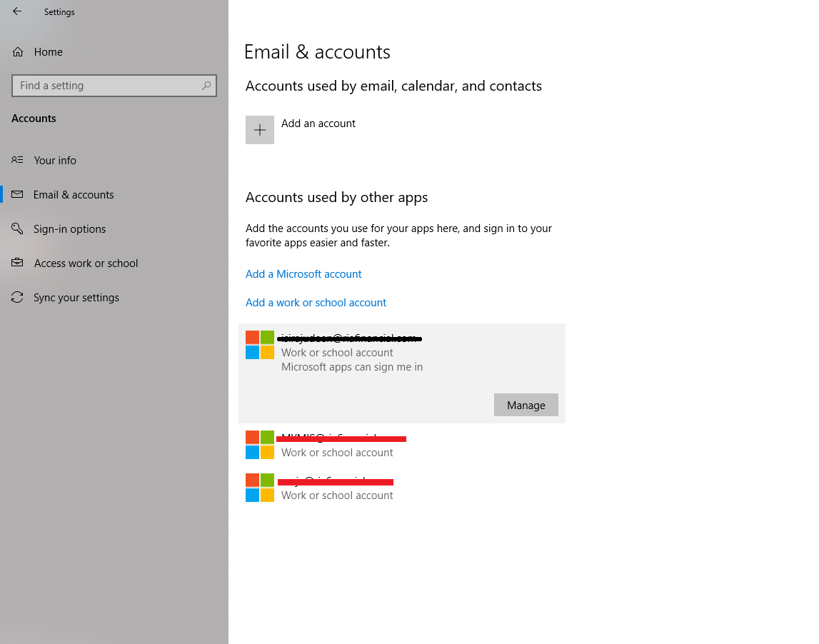The height and width of the screenshot is (644, 819).
Task: Open the Home settings page
Action: click(48, 51)
